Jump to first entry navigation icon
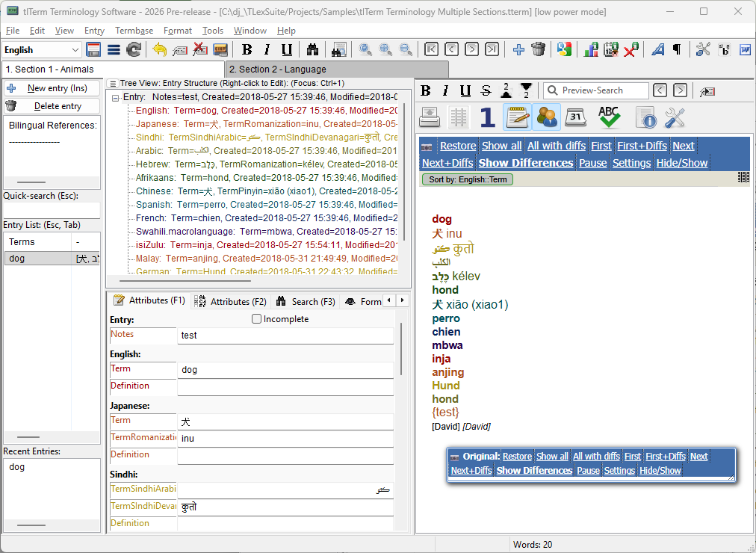The height and width of the screenshot is (553, 756). [x=431, y=49]
